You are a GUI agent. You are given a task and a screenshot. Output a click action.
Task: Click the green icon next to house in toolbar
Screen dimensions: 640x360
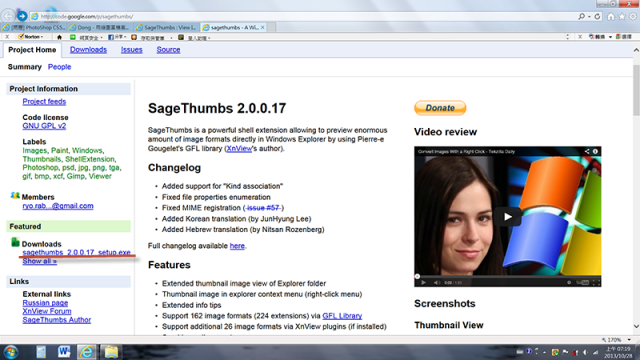[x=73, y=37]
